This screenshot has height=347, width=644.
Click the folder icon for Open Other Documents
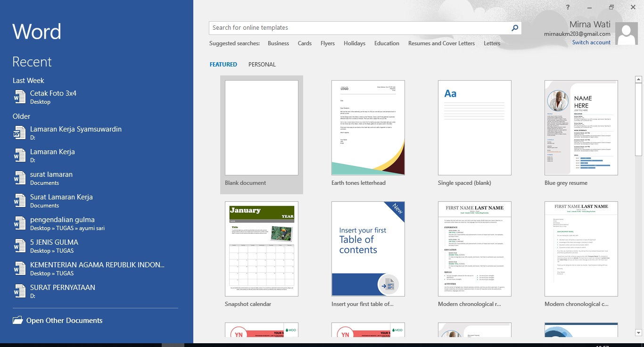pyautogui.click(x=17, y=320)
